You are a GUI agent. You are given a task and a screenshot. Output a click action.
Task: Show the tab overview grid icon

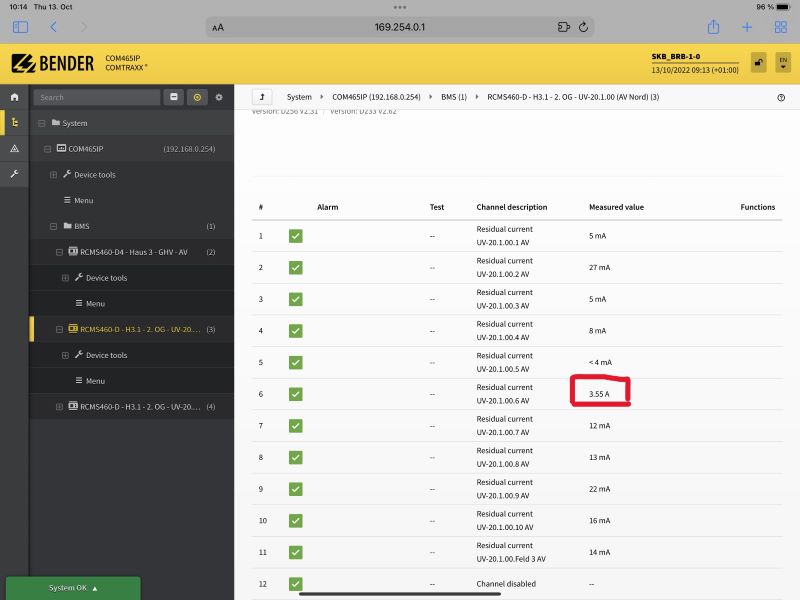(x=781, y=27)
